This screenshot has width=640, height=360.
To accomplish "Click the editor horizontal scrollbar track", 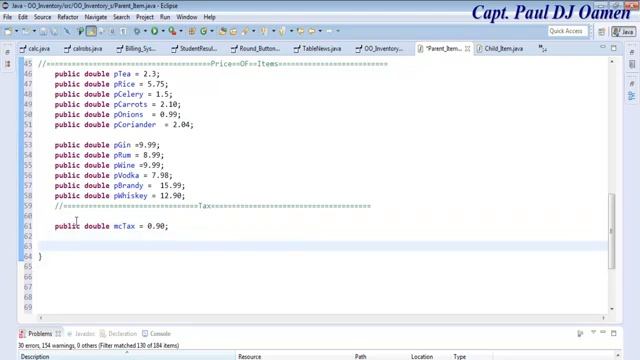I will (x=322, y=318).
